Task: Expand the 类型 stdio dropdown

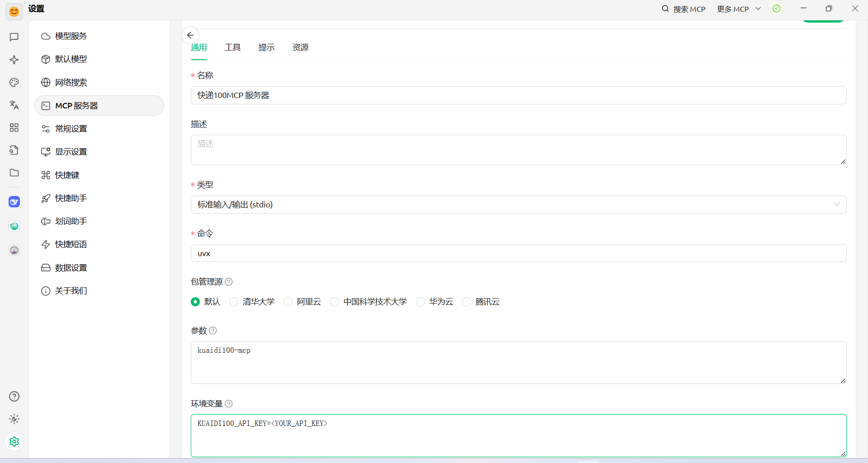Action: [x=519, y=205]
